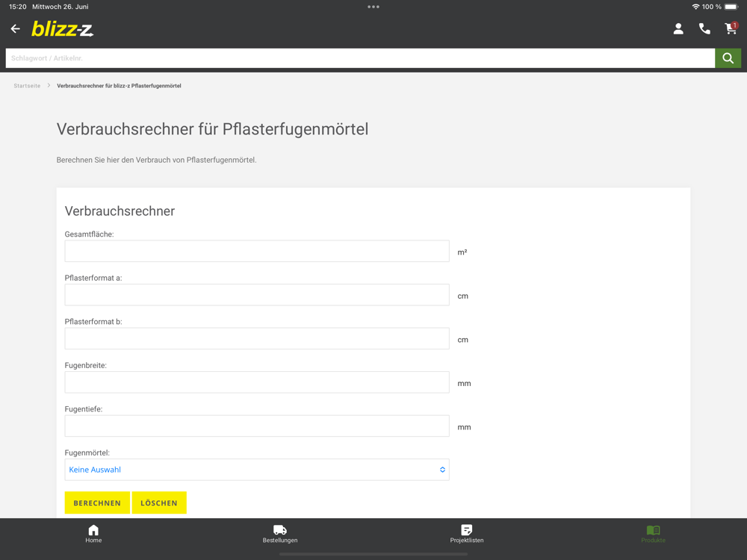The width and height of the screenshot is (747, 560).
Task: Click the green search magnifier button
Action: 728,58
